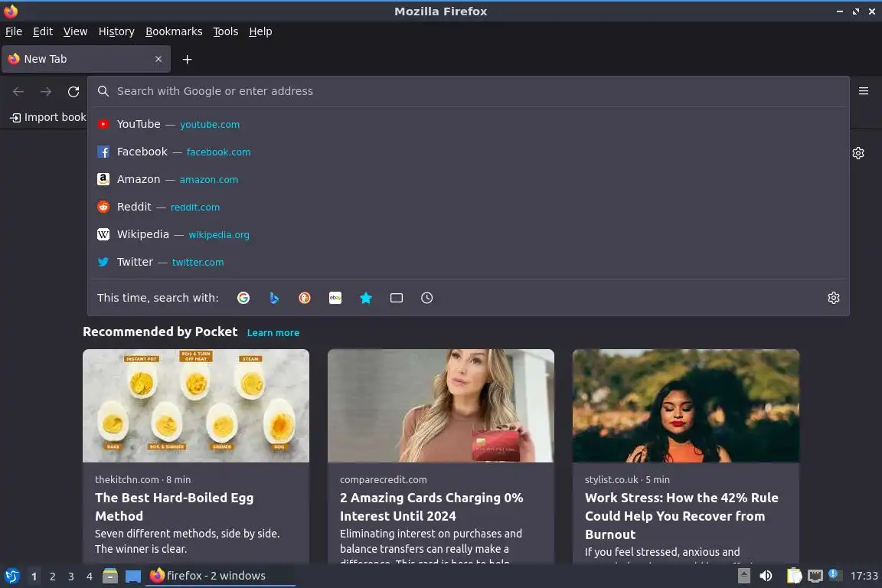Search open tabs using tabs icon
Image resolution: width=882 pixels, height=588 pixels.
pos(397,298)
